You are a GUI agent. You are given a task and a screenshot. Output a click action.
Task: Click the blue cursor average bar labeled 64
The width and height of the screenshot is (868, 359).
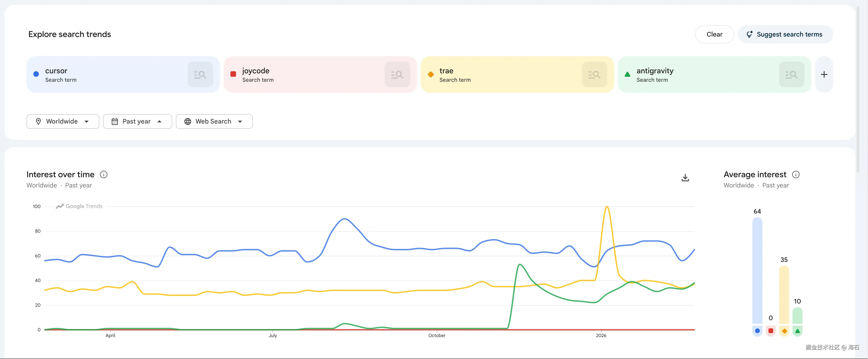pyautogui.click(x=757, y=270)
